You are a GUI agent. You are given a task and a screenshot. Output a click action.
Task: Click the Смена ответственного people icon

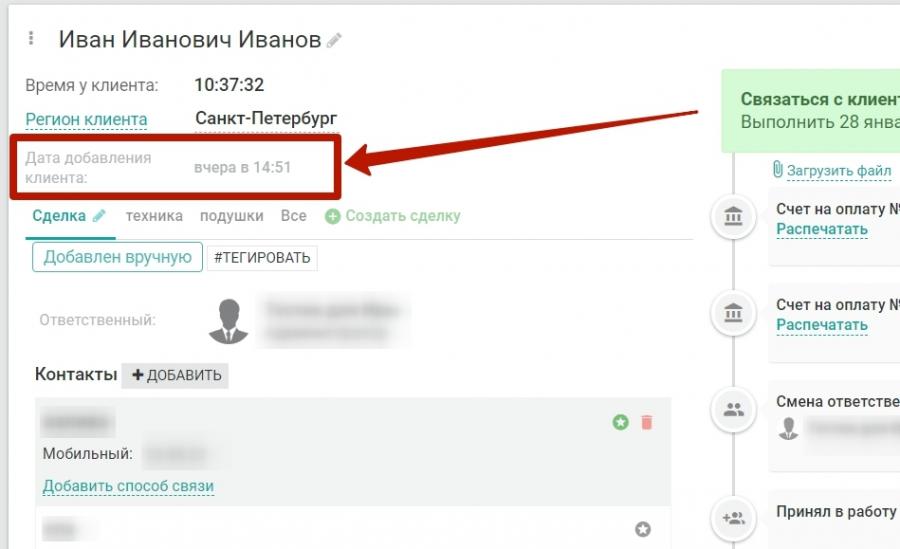734,409
